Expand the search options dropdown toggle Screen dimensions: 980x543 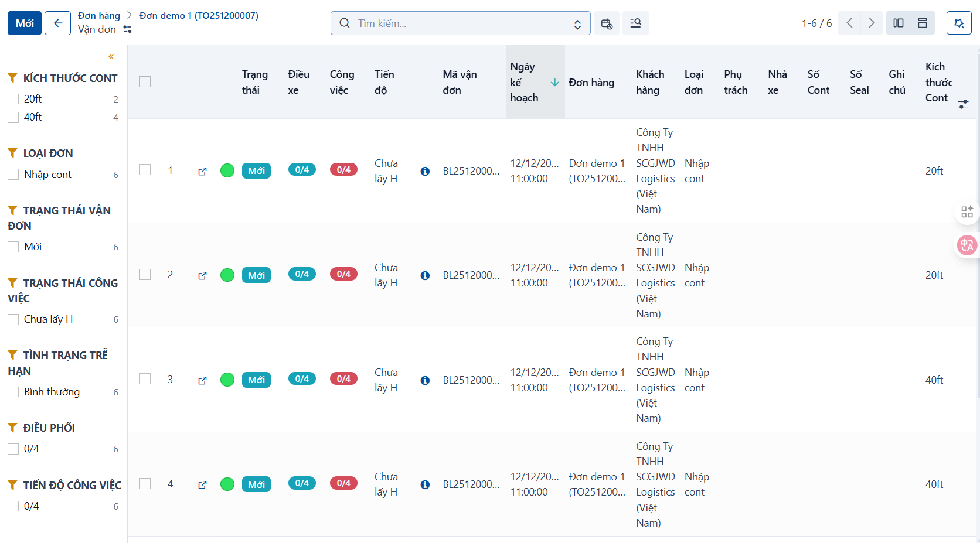[x=577, y=24]
